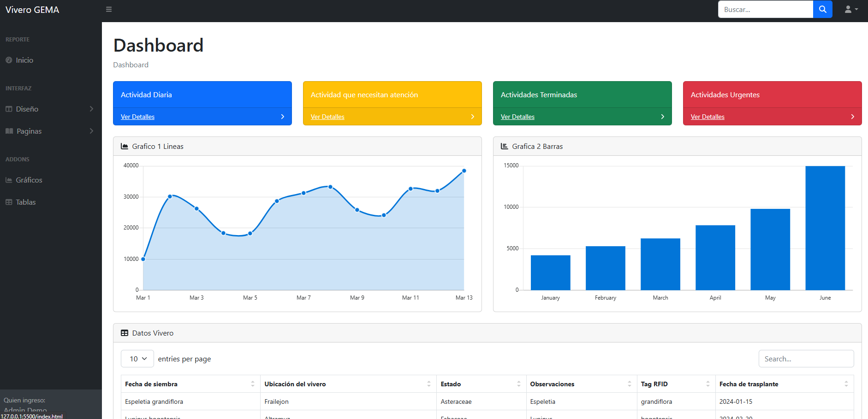Click the Mar 1 data point on line chart
The width and height of the screenshot is (868, 419).
tap(143, 259)
